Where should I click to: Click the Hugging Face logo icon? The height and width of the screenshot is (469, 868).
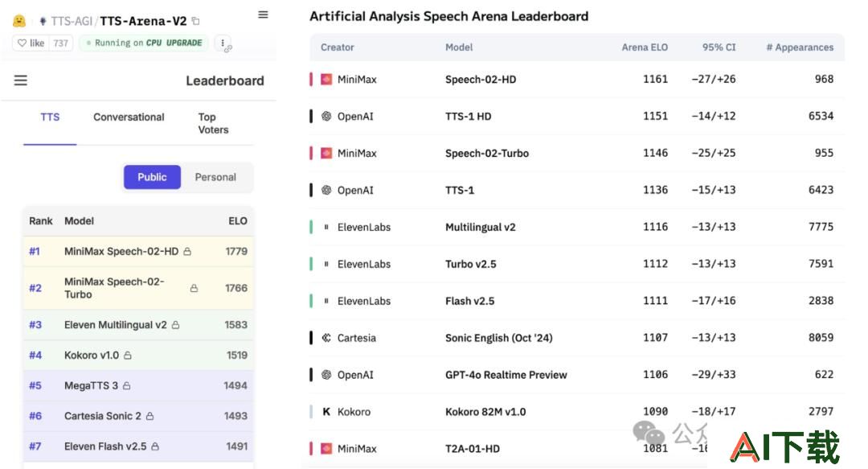coord(19,21)
